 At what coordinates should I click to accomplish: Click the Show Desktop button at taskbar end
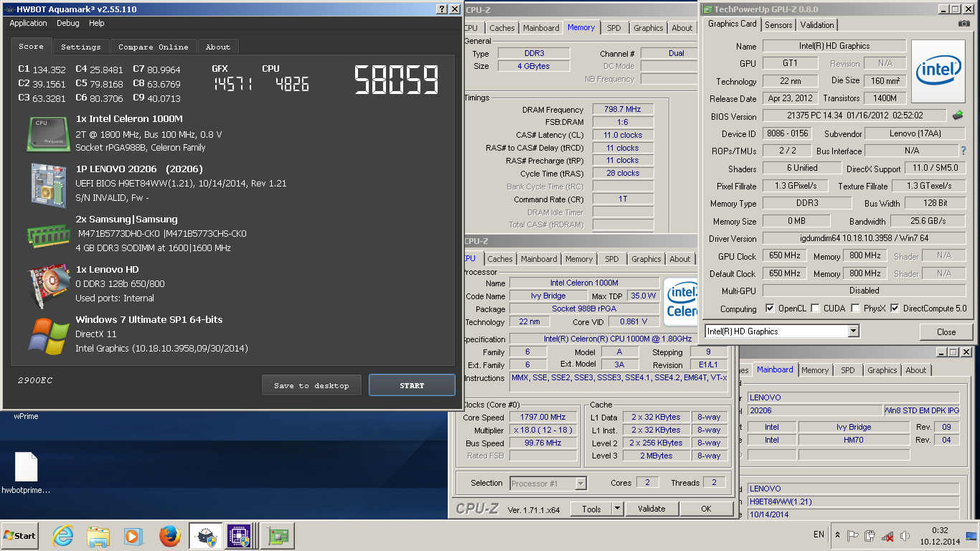[971, 536]
